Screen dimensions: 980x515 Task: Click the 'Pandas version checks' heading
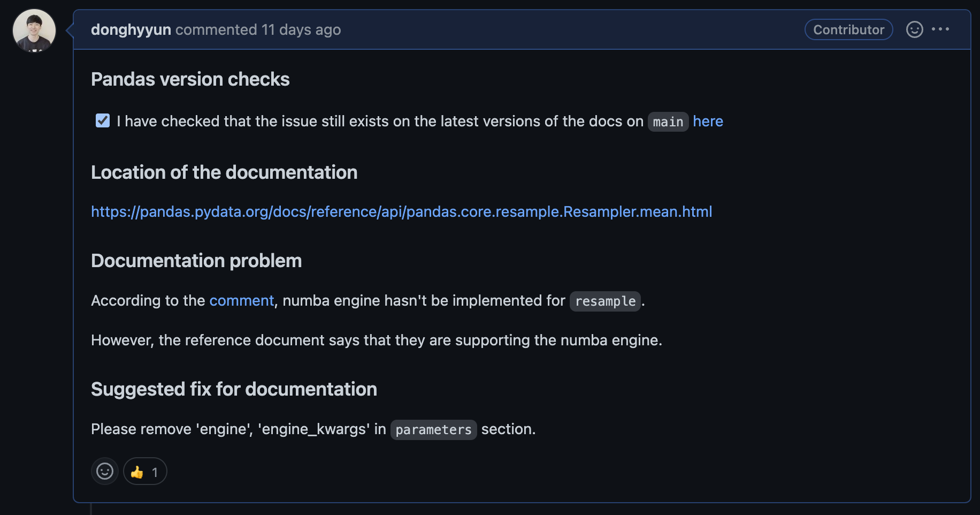click(190, 79)
